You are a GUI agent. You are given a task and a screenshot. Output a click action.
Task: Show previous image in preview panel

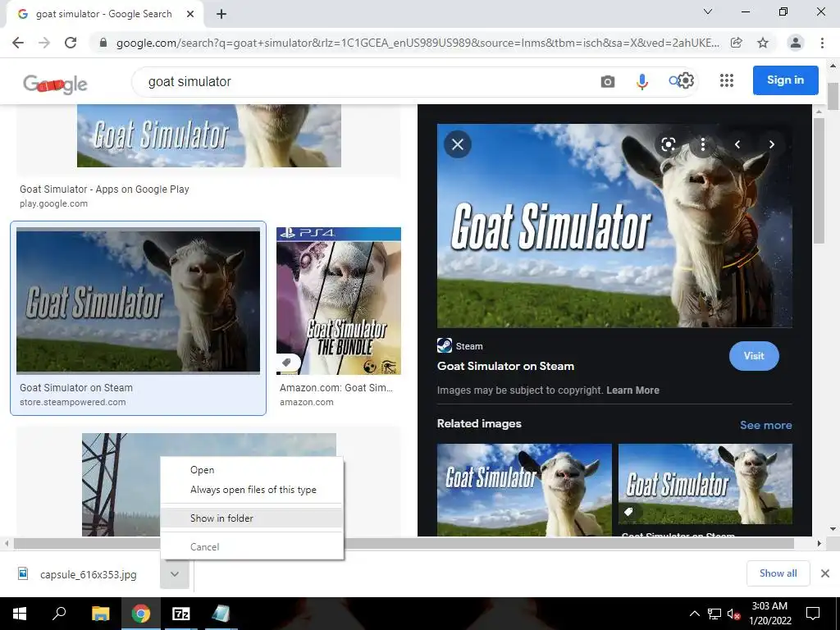(x=737, y=144)
